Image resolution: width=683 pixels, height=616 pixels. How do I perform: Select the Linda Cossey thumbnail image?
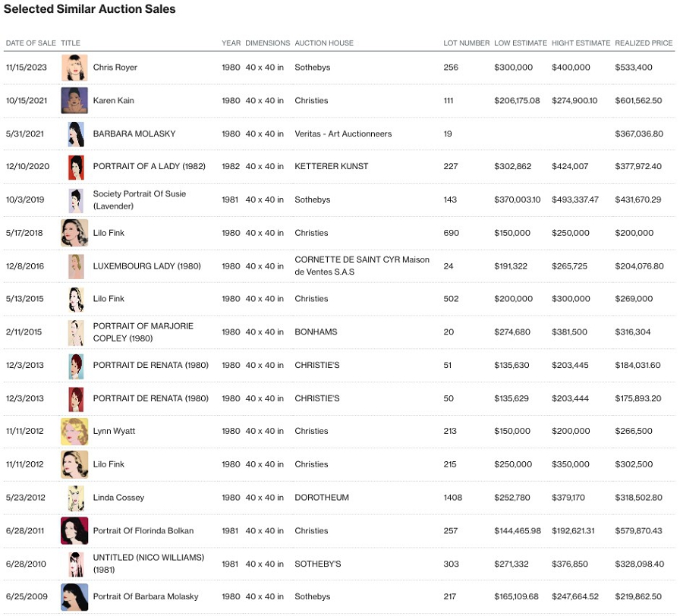click(x=74, y=498)
